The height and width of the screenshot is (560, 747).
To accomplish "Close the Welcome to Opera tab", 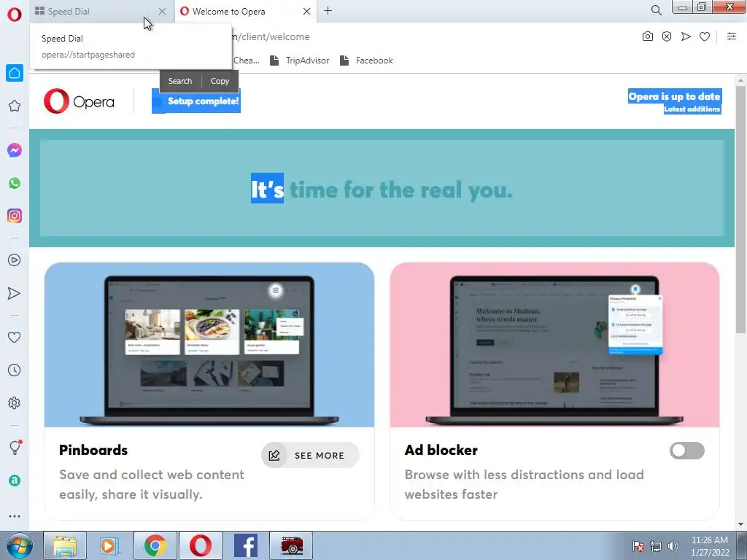I will pos(307,11).
